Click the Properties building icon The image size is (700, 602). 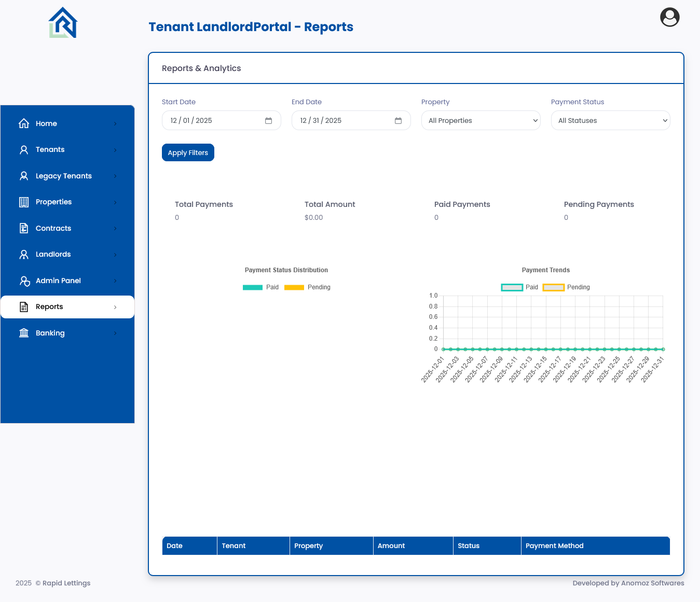point(24,202)
